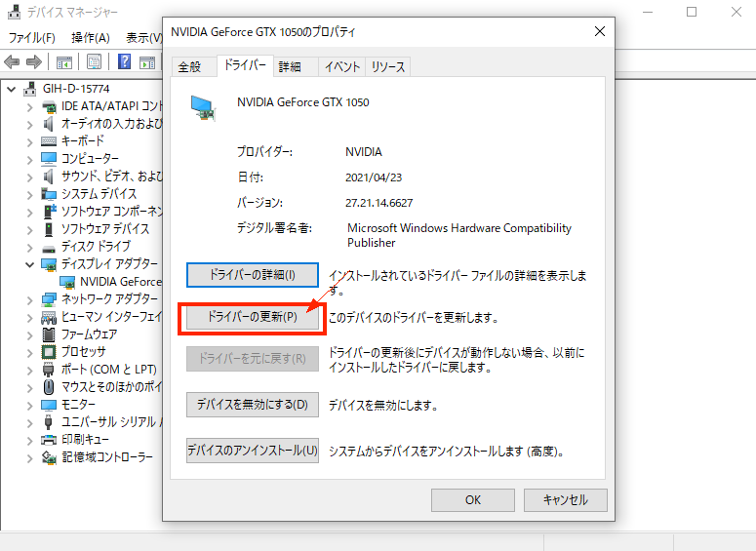Viewport: 756px width, 551px height.
Task: Click the ドライバーの詳細(I) button
Action: click(252, 275)
